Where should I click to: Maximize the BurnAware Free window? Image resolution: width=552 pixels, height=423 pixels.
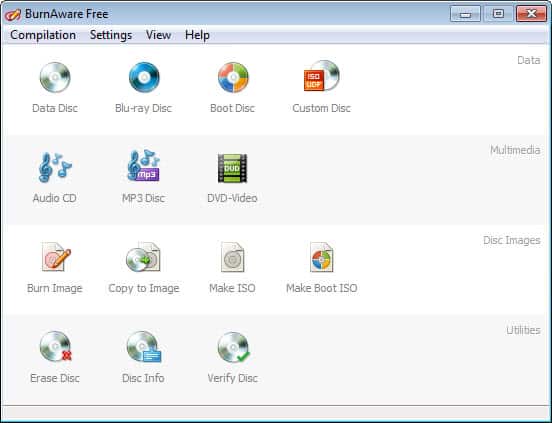coord(498,14)
